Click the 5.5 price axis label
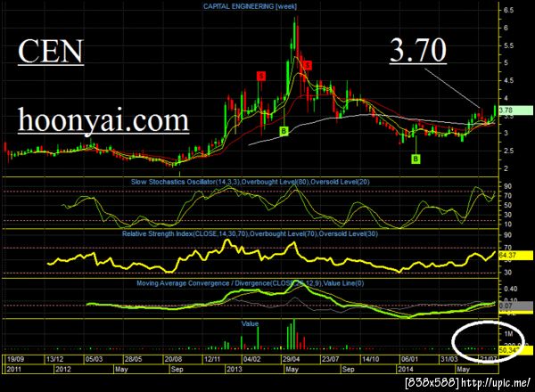535x392 pixels. pos(508,45)
